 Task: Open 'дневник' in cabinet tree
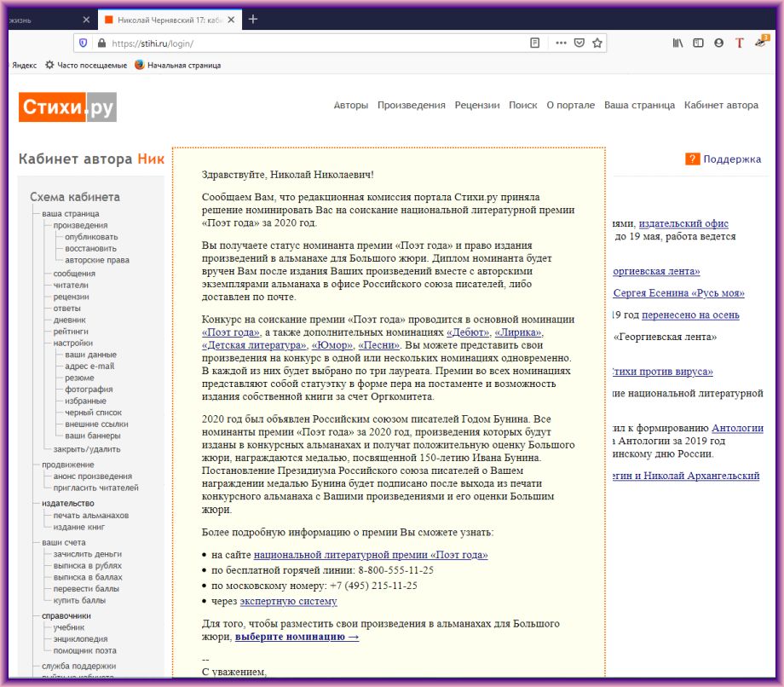coord(70,320)
